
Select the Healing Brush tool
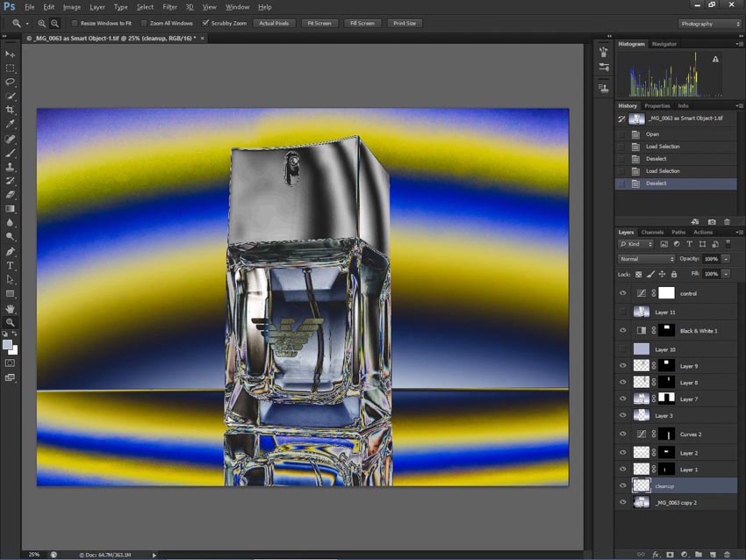(x=10, y=139)
